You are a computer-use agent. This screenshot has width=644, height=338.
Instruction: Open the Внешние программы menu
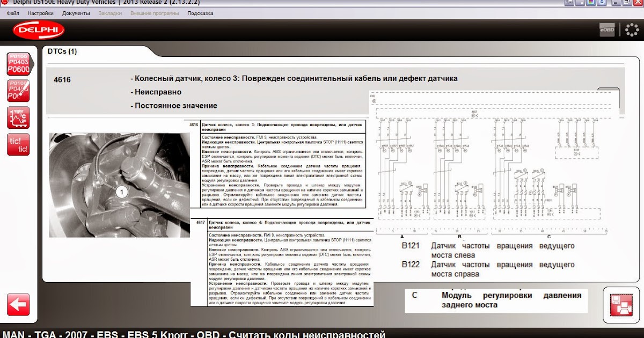[155, 13]
